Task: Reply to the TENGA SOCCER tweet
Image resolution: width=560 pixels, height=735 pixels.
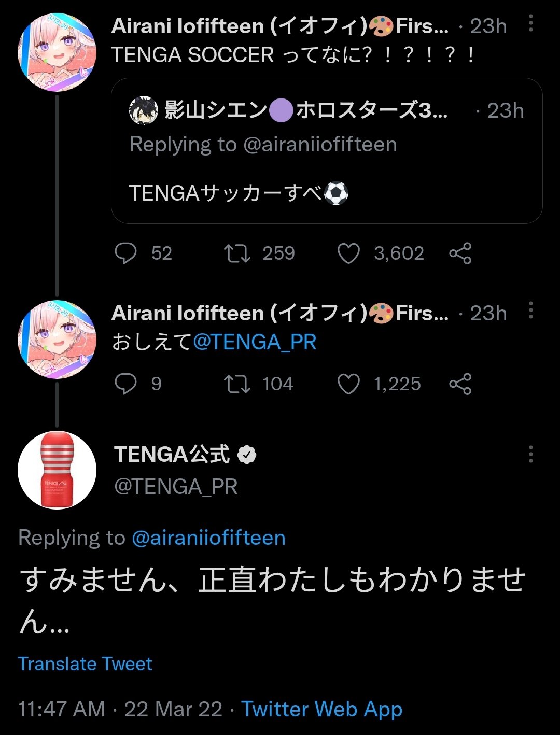Action: coord(125,253)
